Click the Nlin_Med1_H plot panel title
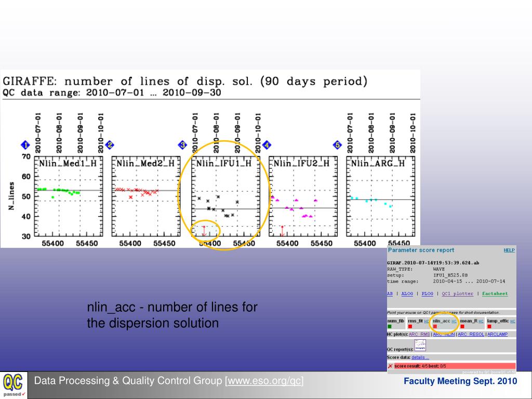This screenshot has width=532, height=399. [x=68, y=164]
